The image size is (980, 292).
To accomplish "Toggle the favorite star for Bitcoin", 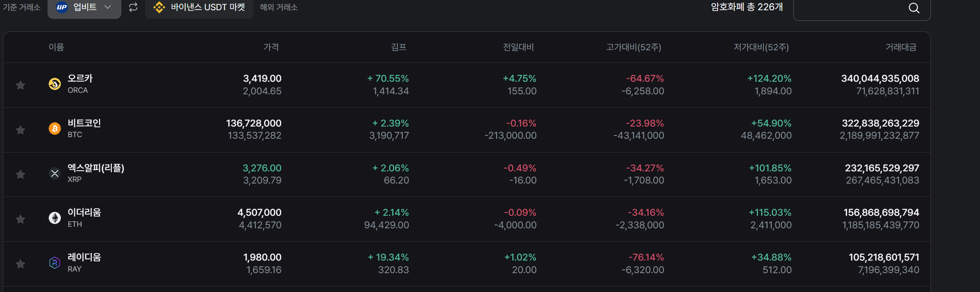I will click(x=20, y=130).
